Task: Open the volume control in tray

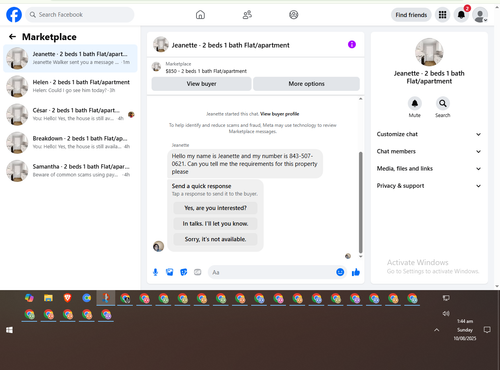Action: click(x=446, y=313)
